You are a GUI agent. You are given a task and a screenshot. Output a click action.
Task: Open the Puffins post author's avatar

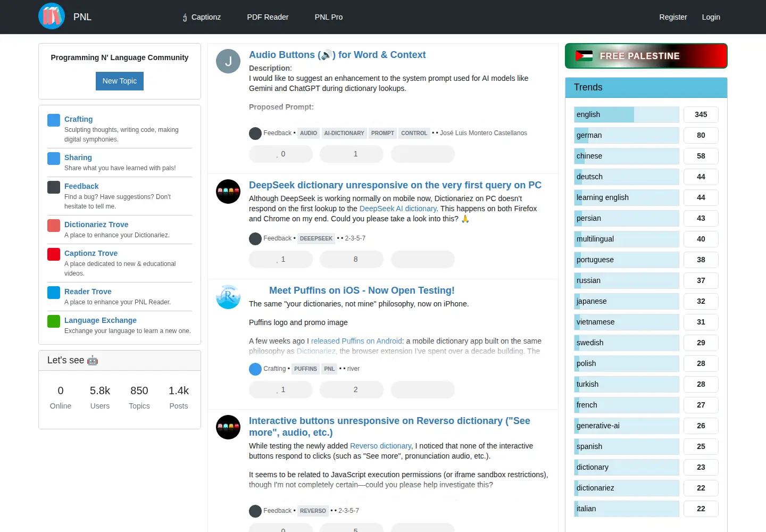pos(228,297)
